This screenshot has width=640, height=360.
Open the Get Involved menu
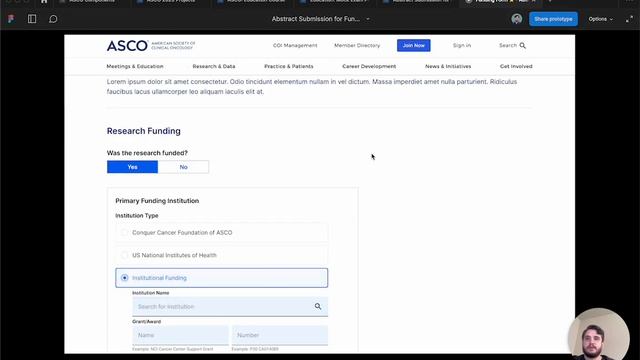pyautogui.click(x=516, y=66)
